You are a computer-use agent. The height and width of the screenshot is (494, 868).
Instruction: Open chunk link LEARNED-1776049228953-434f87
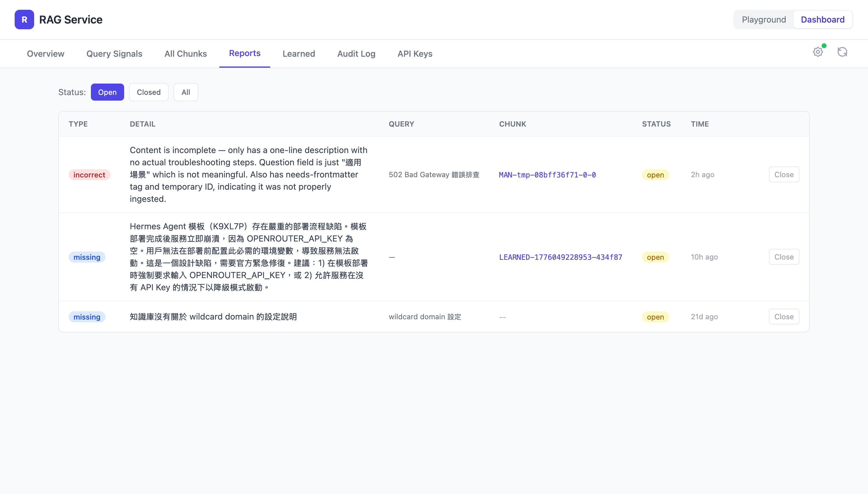click(x=561, y=257)
